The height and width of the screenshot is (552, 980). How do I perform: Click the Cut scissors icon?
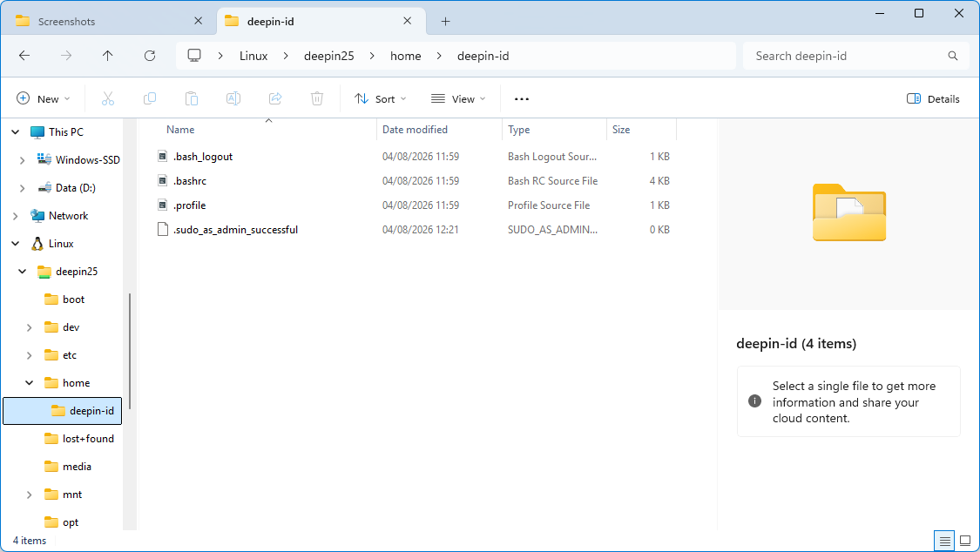pyautogui.click(x=107, y=98)
